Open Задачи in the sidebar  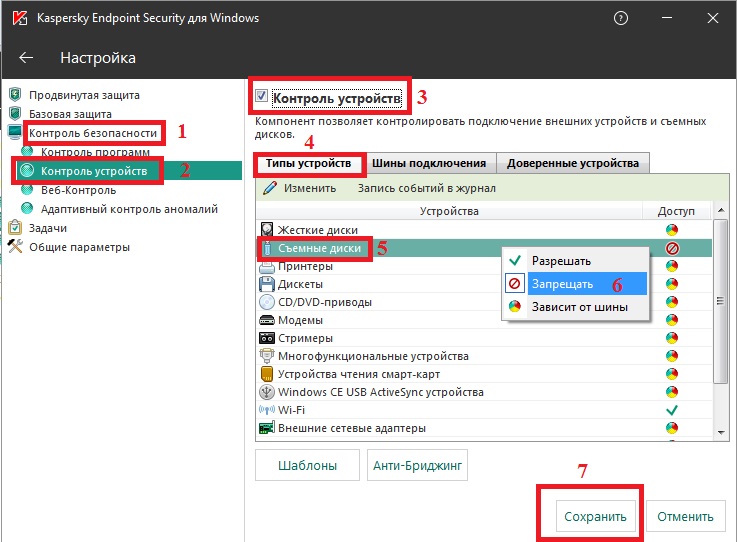click(48, 228)
